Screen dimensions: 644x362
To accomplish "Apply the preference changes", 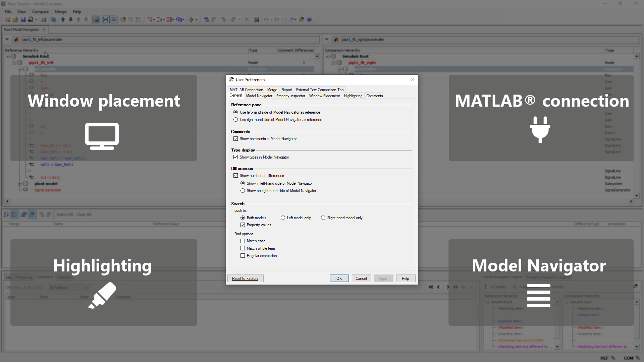I will tap(383, 278).
